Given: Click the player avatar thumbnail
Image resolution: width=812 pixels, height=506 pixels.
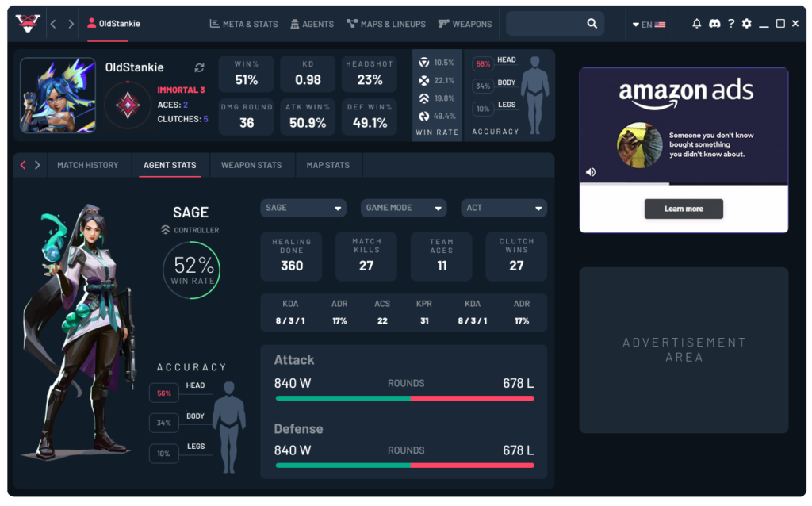Looking at the screenshot, I should [58, 95].
